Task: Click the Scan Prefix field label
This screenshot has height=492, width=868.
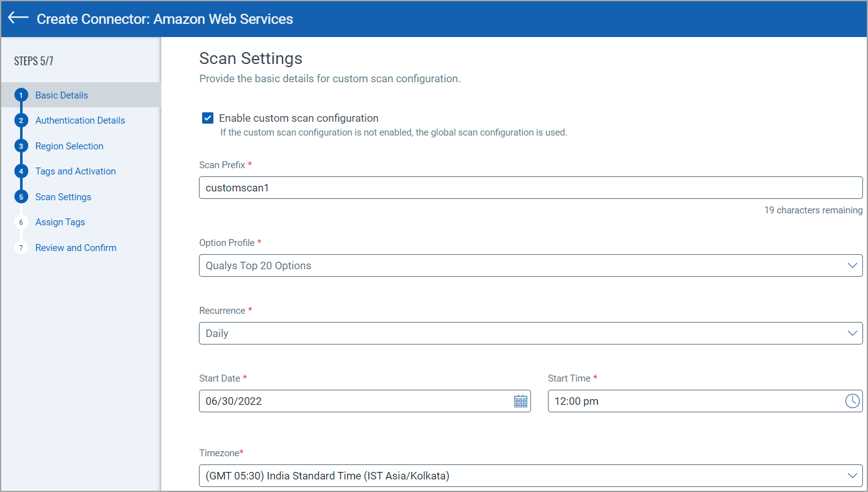Action: [x=225, y=164]
